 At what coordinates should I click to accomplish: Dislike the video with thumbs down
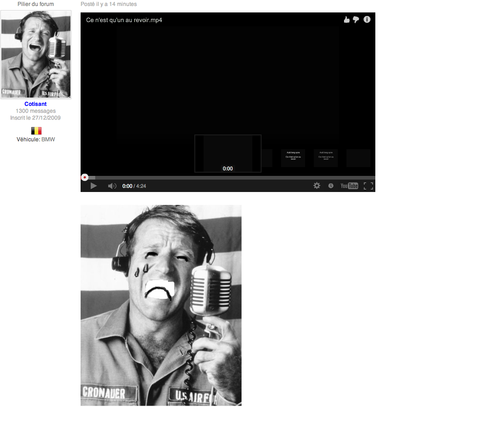(x=356, y=20)
